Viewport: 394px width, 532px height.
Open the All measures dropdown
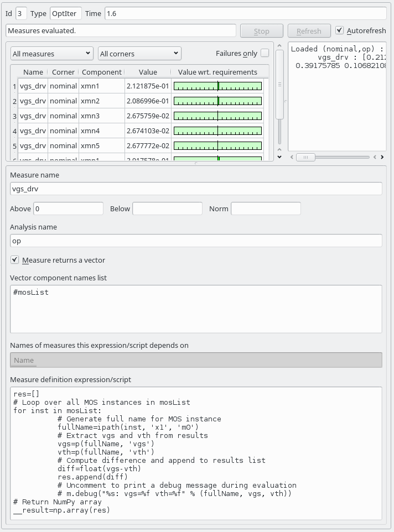[x=51, y=54]
